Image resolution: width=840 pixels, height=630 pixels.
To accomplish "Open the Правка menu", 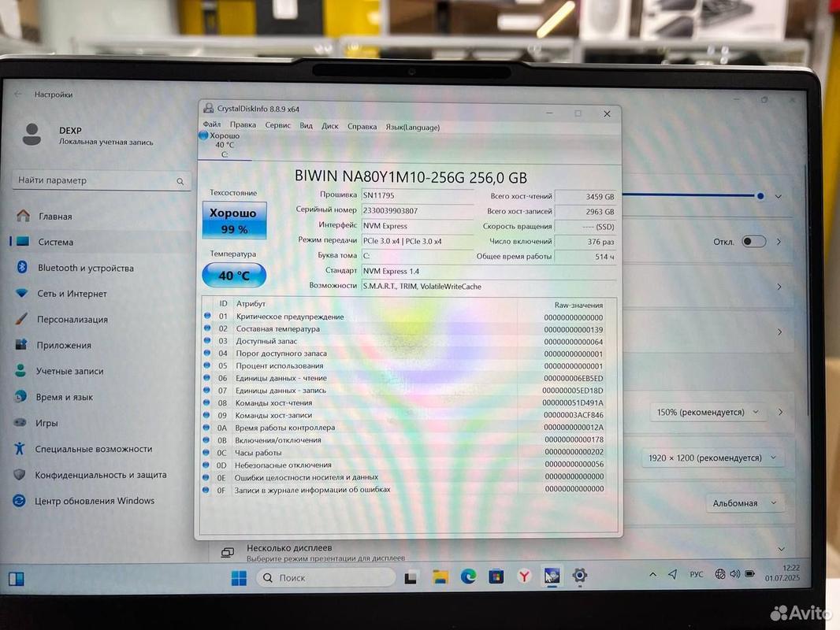I will coord(243,124).
